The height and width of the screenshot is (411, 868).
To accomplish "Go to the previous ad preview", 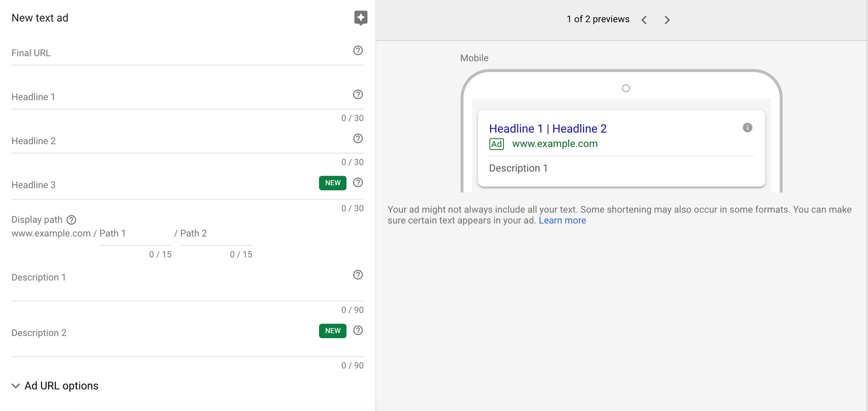I will (x=644, y=20).
